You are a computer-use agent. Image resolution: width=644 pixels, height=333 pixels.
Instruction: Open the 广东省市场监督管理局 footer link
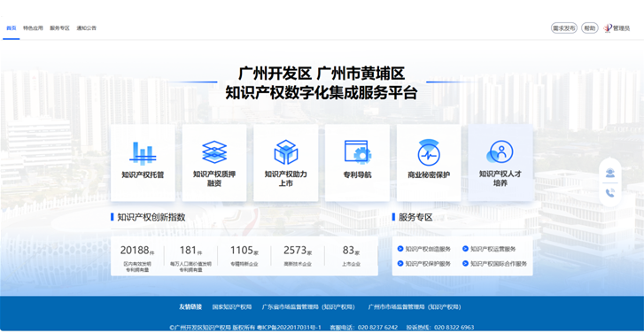coord(308,306)
